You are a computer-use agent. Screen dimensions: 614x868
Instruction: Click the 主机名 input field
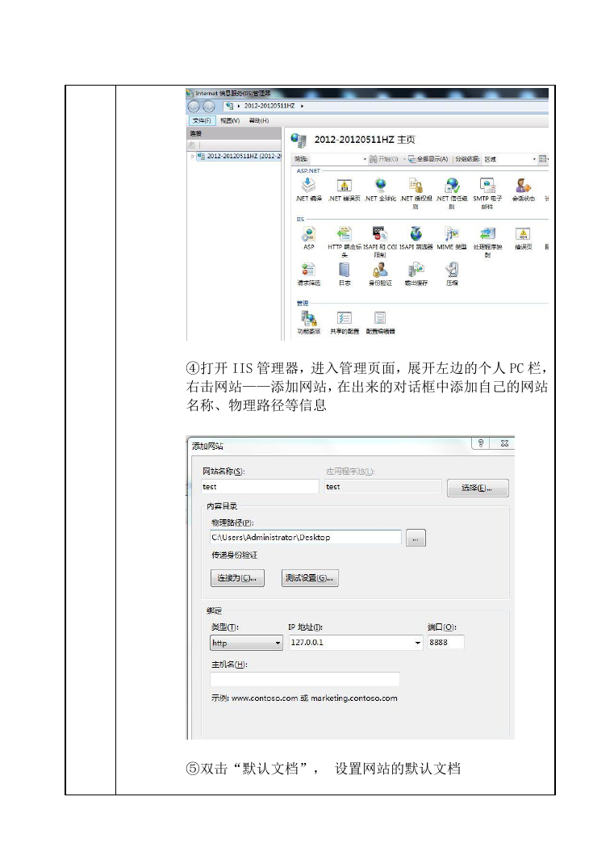pos(305,679)
